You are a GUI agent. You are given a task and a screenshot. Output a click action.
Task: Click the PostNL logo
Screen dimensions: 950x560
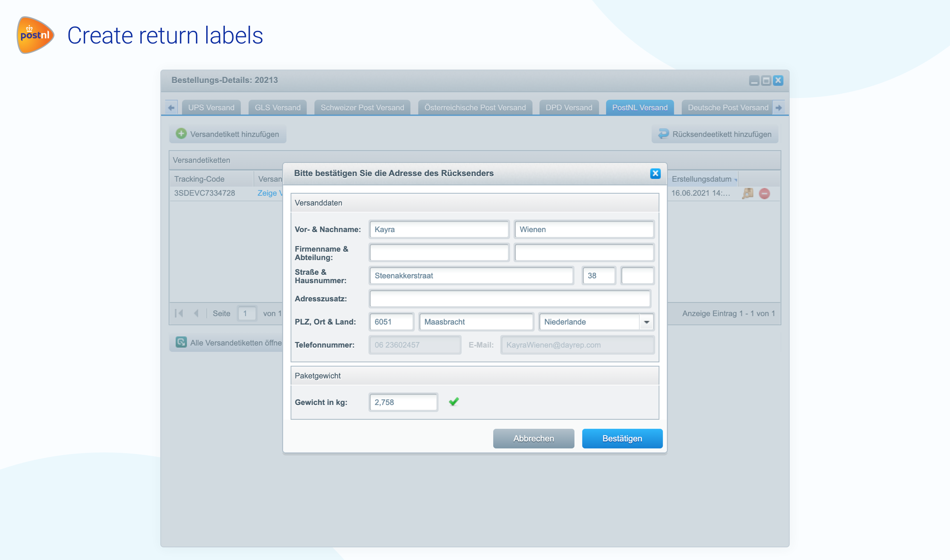click(35, 35)
